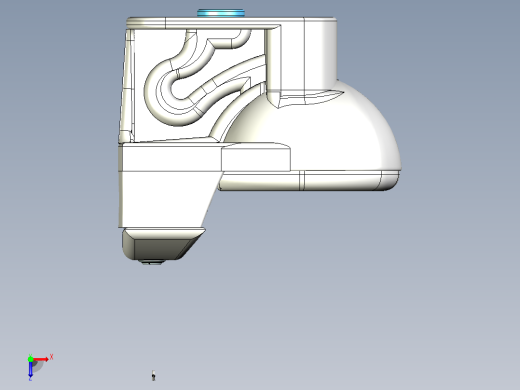This screenshot has width=520, height=390.
Task: Click the blue Z axis label
Action: tap(30, 379)
